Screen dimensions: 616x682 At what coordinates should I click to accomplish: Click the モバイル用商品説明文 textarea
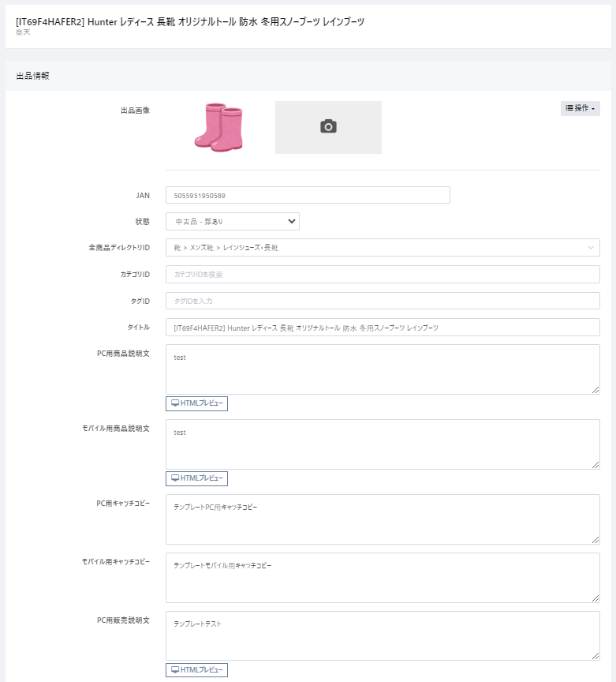point(383,444)
